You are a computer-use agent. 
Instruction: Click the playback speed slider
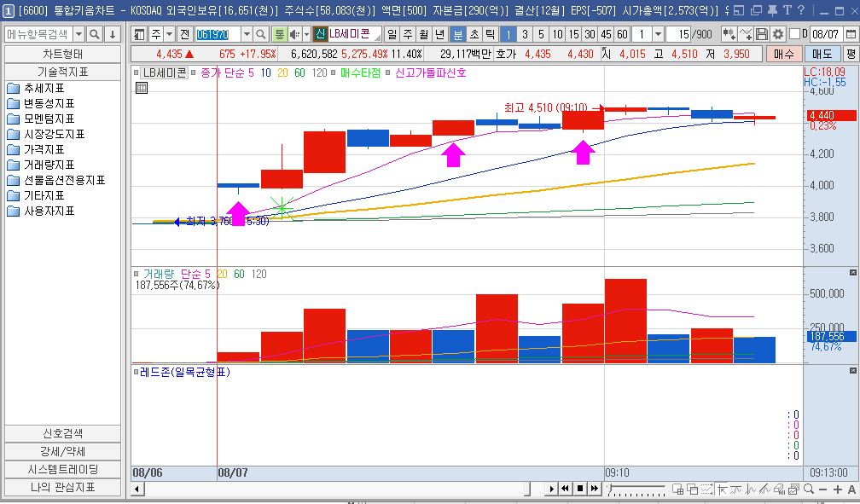coord(636,489)
